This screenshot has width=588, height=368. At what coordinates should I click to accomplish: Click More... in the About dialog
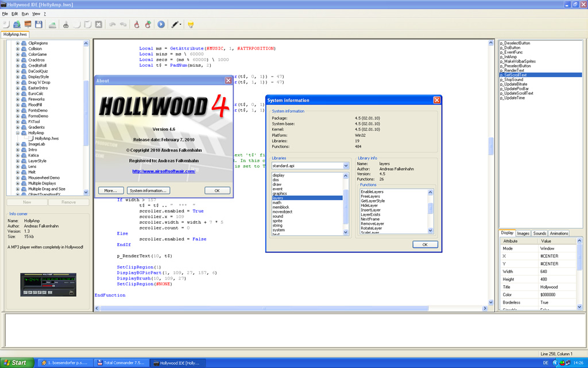111,191
